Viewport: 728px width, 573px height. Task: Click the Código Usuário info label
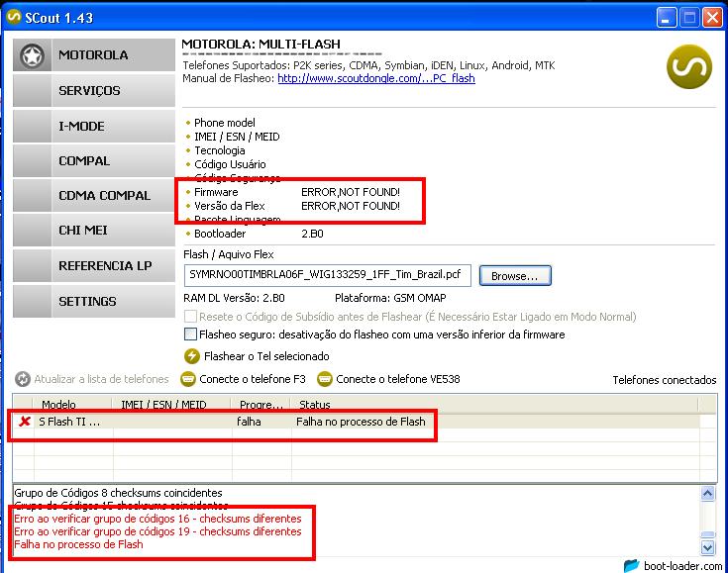pyautogui.click(x=230, y=164)
